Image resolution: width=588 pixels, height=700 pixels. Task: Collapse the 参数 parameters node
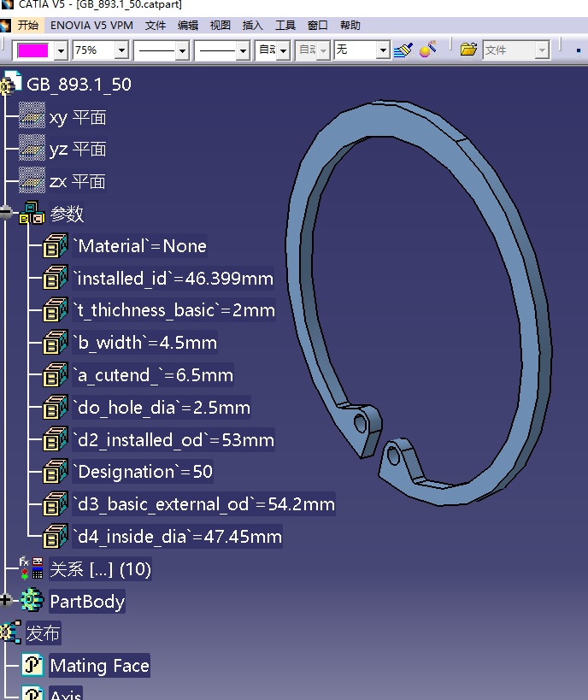pyautogui.click(x=5, y=213)
